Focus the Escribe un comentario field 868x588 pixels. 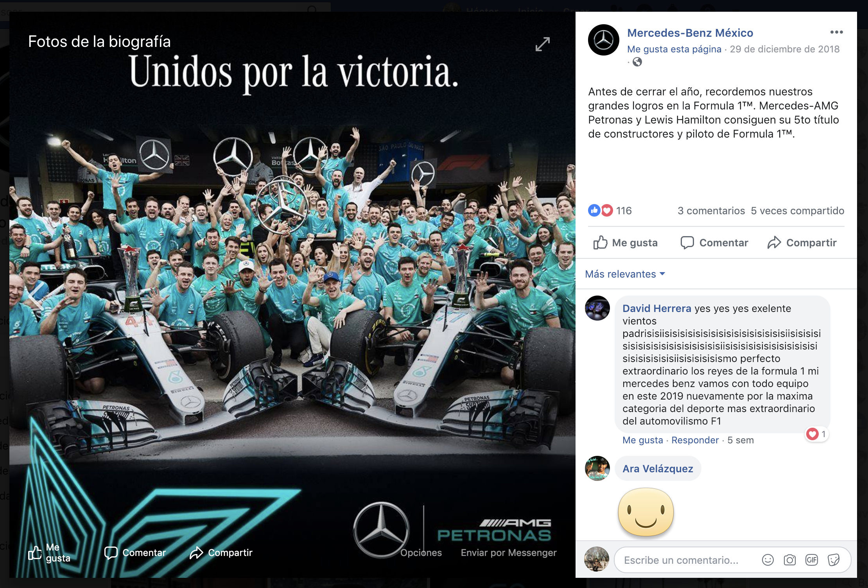[688, 560]
